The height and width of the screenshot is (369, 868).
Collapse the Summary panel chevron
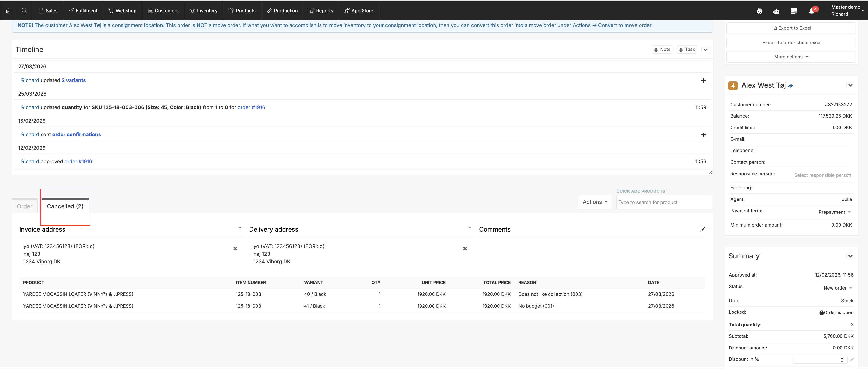click(x=850, y=256)
